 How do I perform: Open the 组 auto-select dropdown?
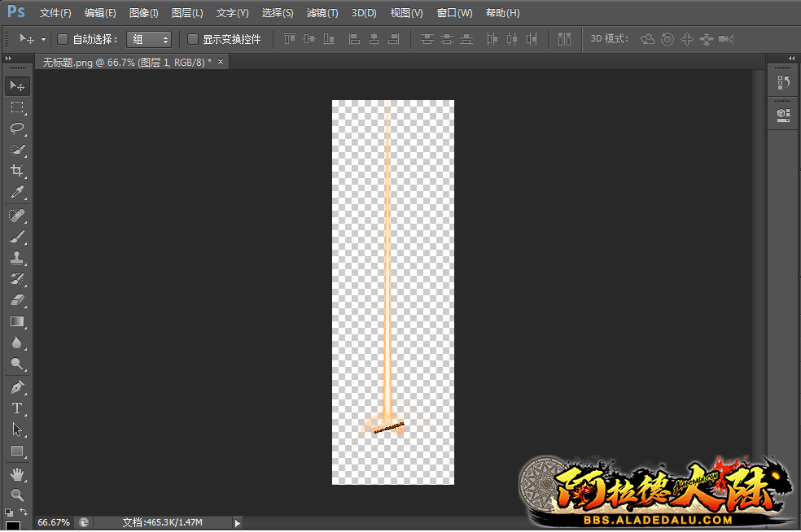click(150, 39)
